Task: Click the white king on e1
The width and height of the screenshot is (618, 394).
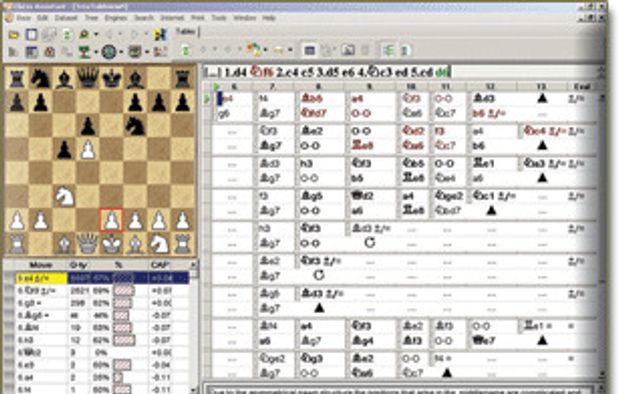Action: pyautogui.click(x=112, y=244)
